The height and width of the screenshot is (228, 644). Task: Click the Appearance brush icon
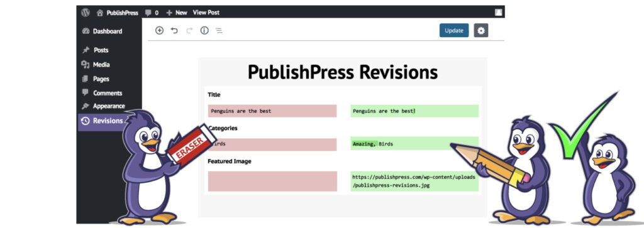(x=86, y=106)
